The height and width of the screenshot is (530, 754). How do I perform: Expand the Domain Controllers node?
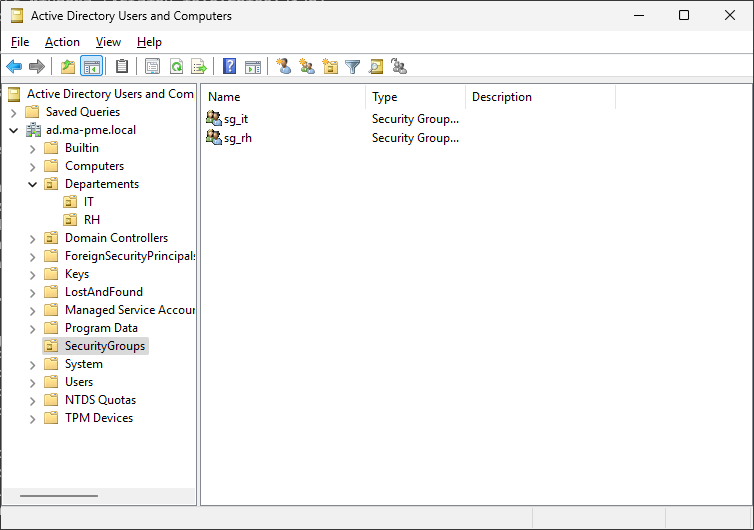tap(32, 239)
